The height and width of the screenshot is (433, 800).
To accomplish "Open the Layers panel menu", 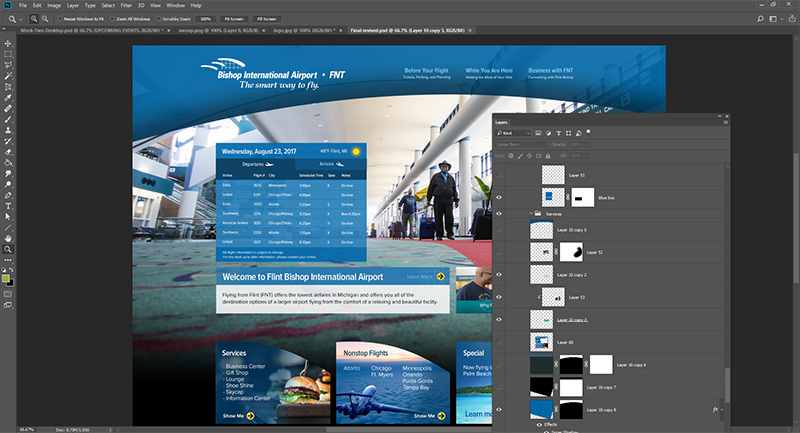I will pyautogui.click(x=726, y=122).
